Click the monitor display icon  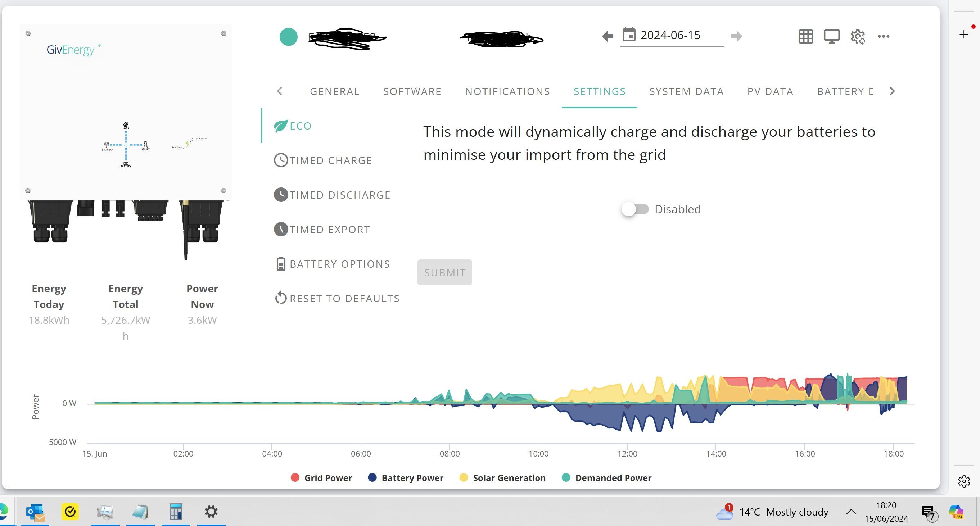pos(832,36)
